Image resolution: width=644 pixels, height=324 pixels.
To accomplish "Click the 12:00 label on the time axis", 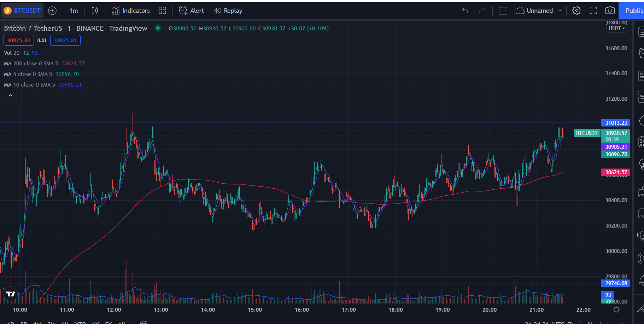I will pos(114,310).
